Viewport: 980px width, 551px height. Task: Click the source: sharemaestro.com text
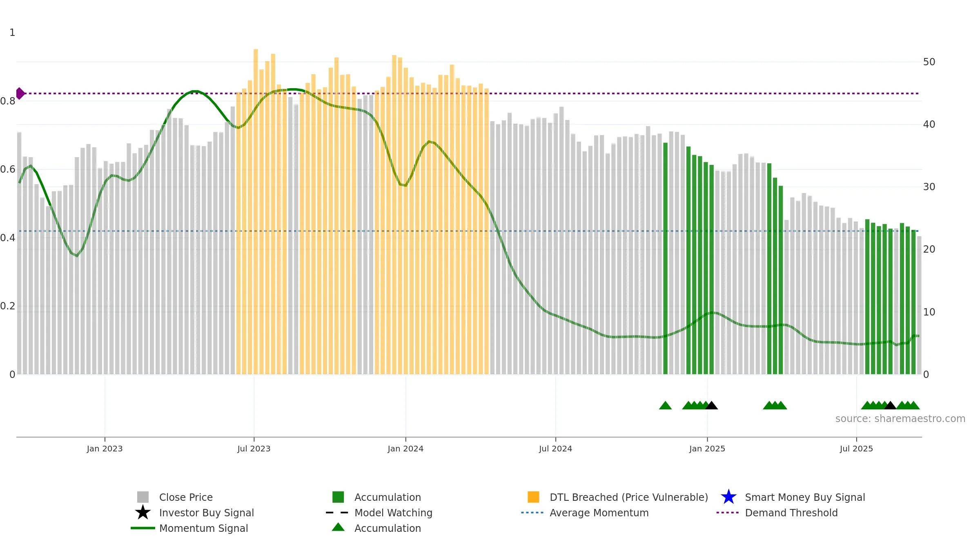pyautogui.click(x=900, y=419)
